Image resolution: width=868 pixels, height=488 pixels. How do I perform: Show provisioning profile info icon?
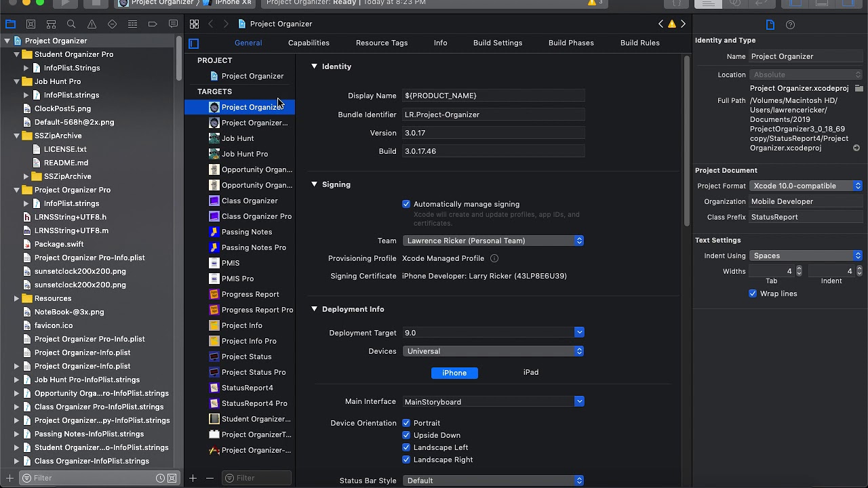pyautogui.click(x=494, y=258)
